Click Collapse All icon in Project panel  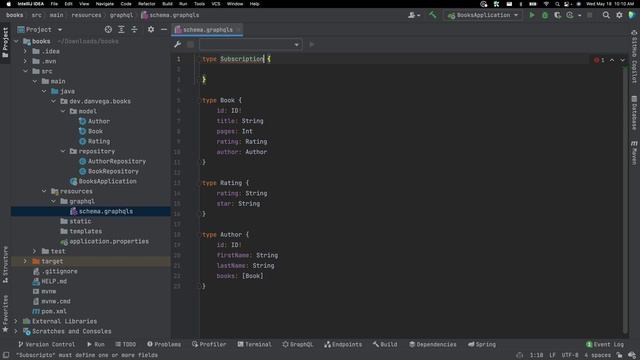[134, 29]
